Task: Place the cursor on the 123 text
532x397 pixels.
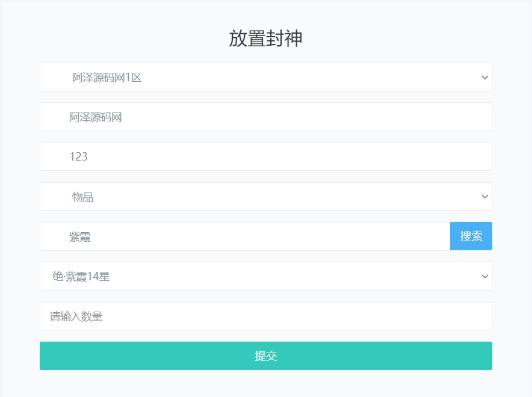Action: pyautogui.click(x=79, y=157)
